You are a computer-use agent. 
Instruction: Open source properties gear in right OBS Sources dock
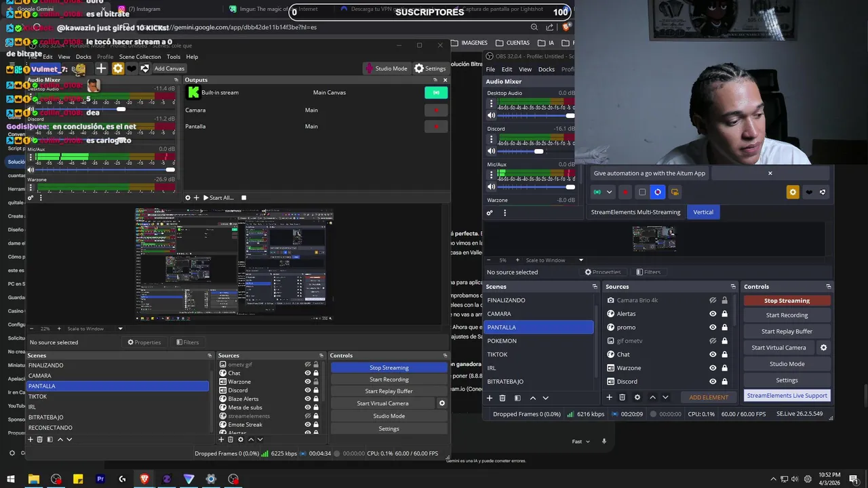pos(638,397)
